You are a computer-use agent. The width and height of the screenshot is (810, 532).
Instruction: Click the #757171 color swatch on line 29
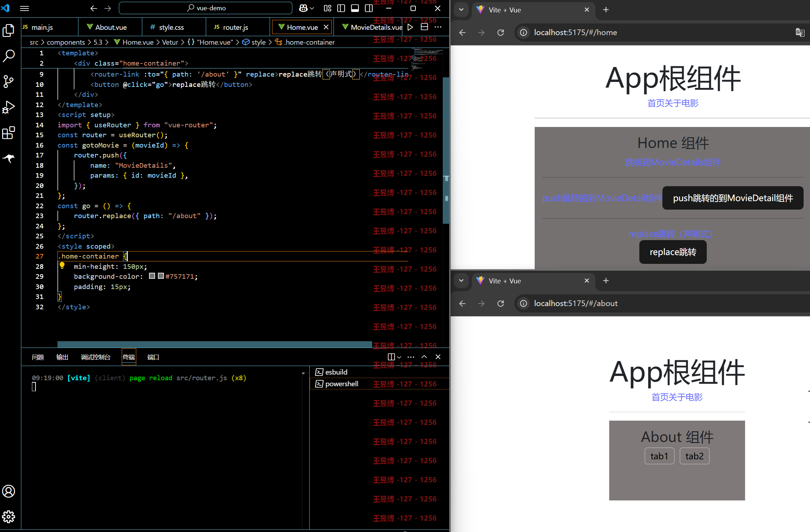pyautogui.click(x=161, y=276)
